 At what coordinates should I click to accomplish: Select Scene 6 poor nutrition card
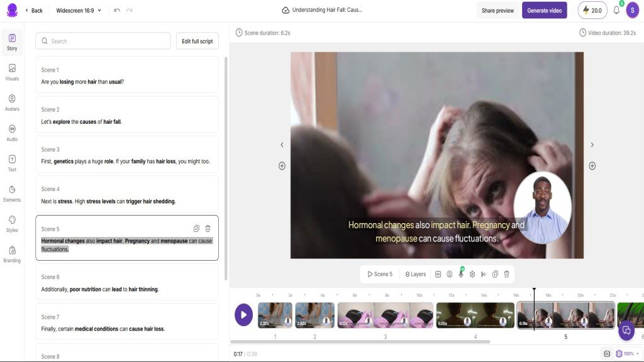point(127,283)
